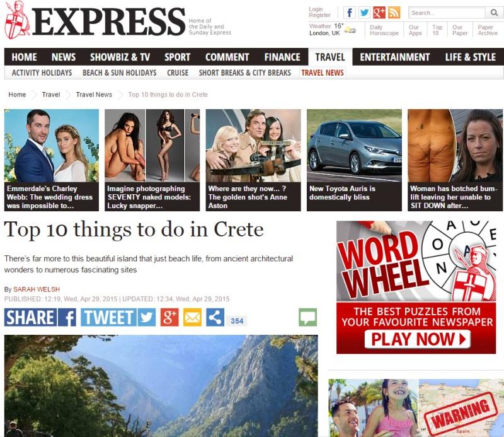Open author Sarah Welsh link
Viewport: 504px width, 437px height.
(37, 289)
